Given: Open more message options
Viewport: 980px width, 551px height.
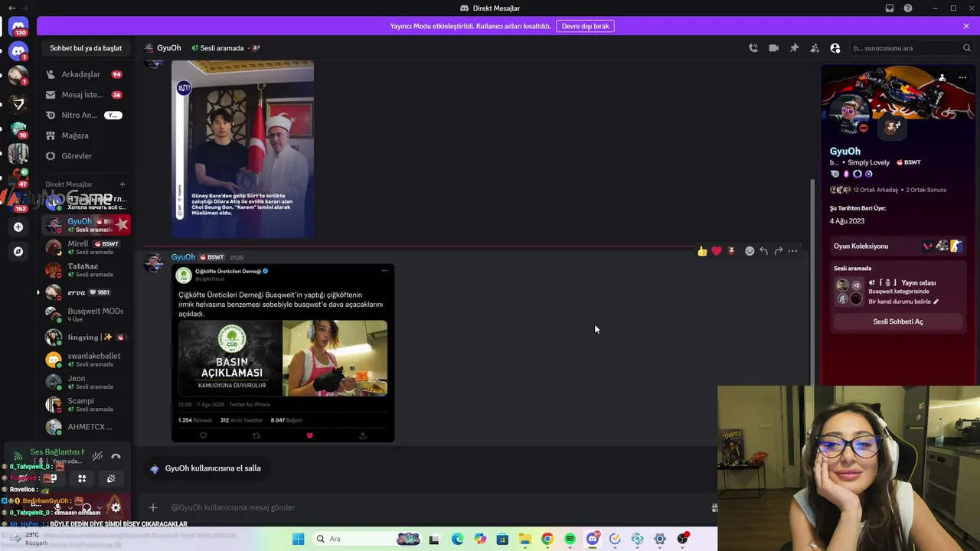Looking at the screenshot, I should click(792, 251).
